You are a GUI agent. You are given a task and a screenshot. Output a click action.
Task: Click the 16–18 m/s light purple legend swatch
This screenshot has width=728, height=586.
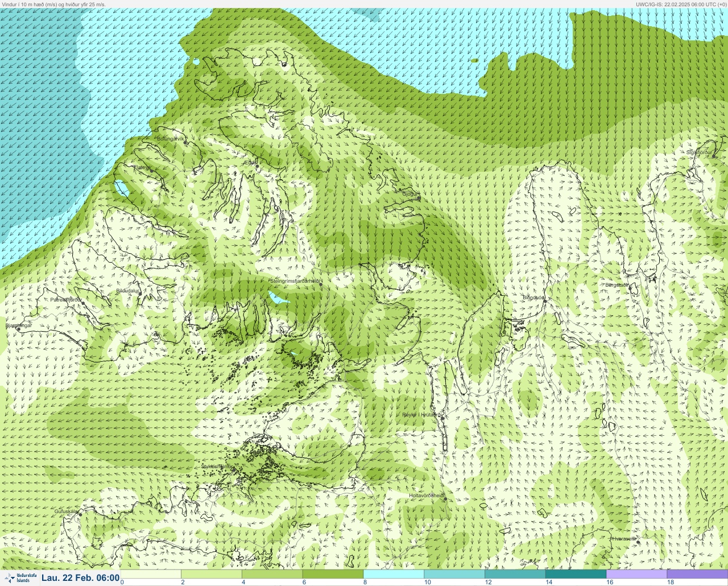[x=637, y=574]
